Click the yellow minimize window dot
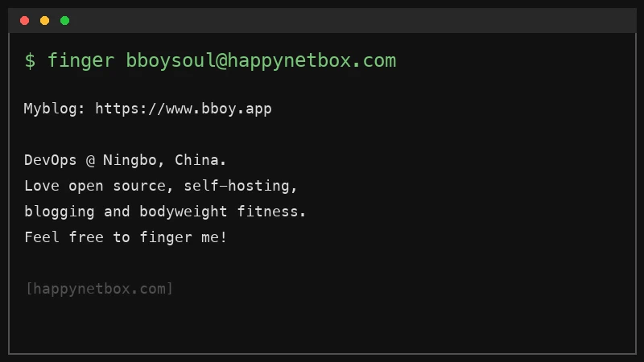 (x=45, y=21)
